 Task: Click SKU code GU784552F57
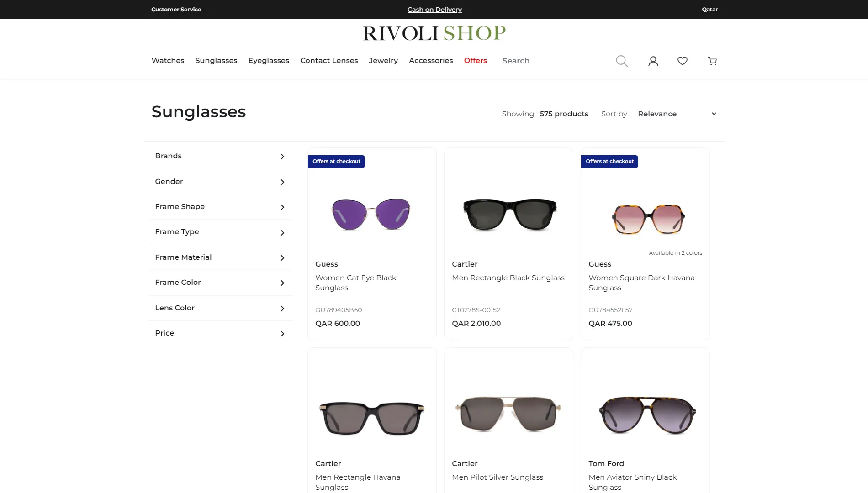tap(610, 310)
